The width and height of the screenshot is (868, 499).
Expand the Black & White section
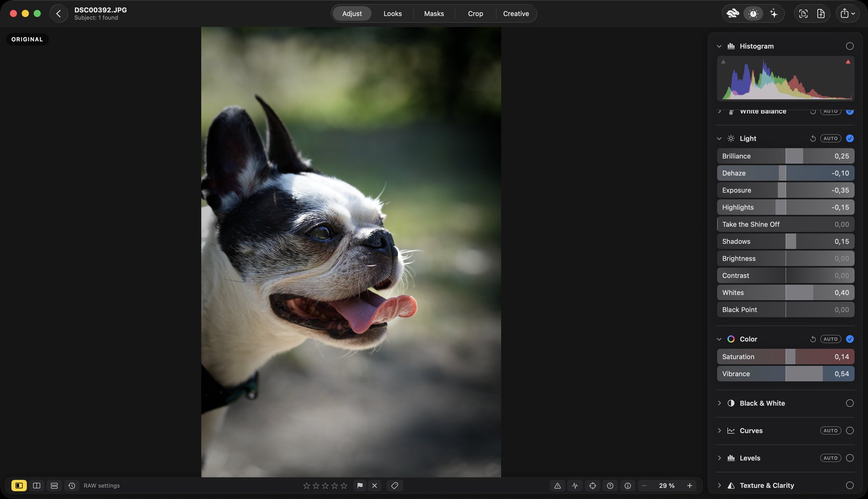(x=719, y=403)
